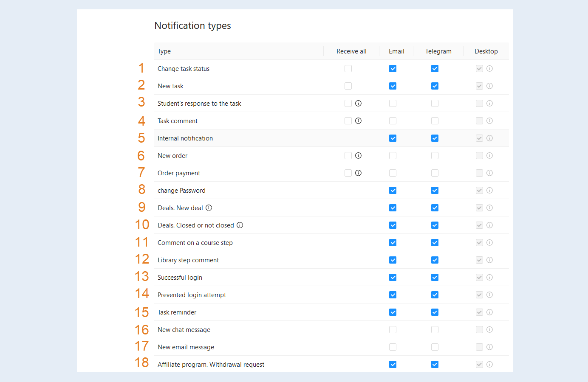Click Desktop info icon for Prevented login attempt
This screenshot has width=588, height=382.
pyautogui.click(x=489, y=295)
